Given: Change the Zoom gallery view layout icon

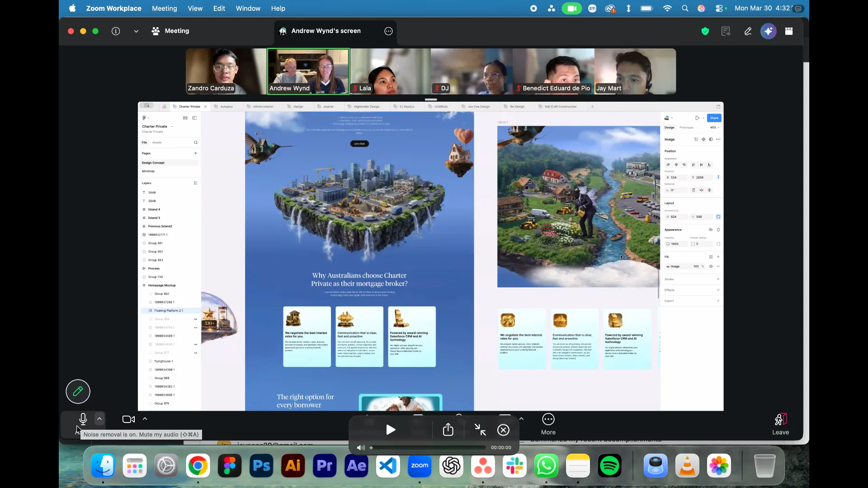Looking at the screenshot, I should pos(789,31).
